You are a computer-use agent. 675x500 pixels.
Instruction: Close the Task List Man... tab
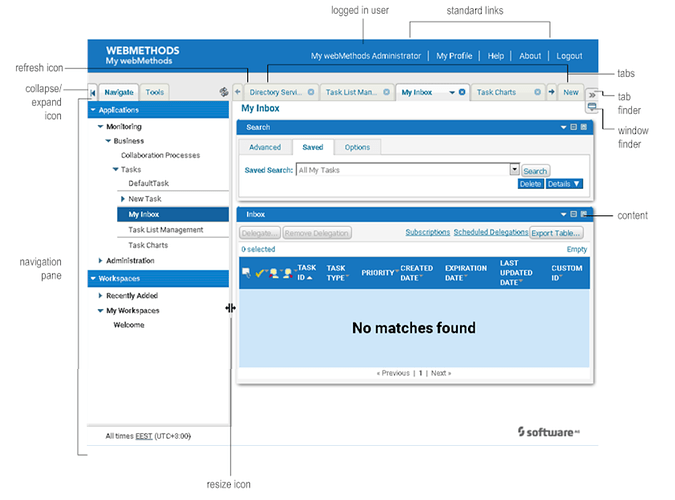387,92
